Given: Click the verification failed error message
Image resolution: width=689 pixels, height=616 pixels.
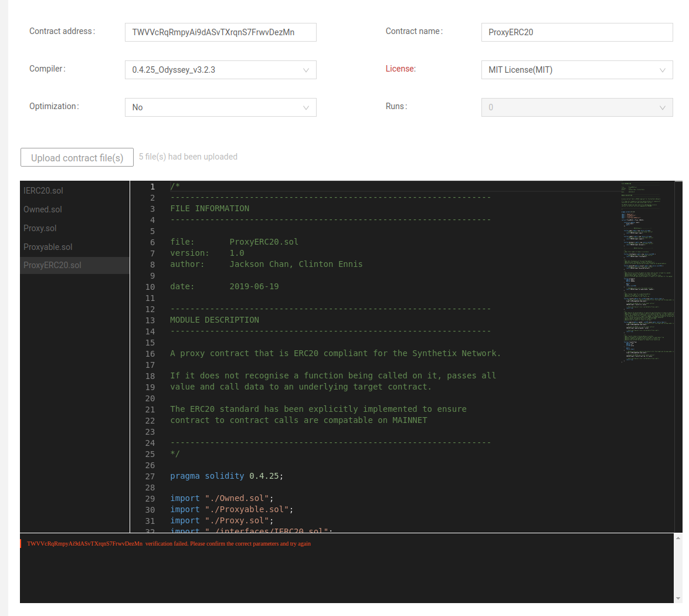Looking at the screenshot, I should point(169,544).
